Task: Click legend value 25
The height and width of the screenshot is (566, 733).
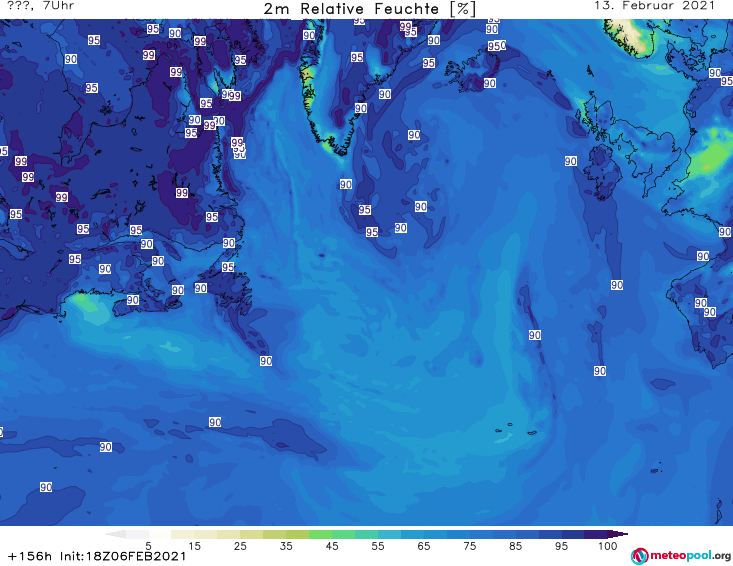Action: tap(240, 546)
